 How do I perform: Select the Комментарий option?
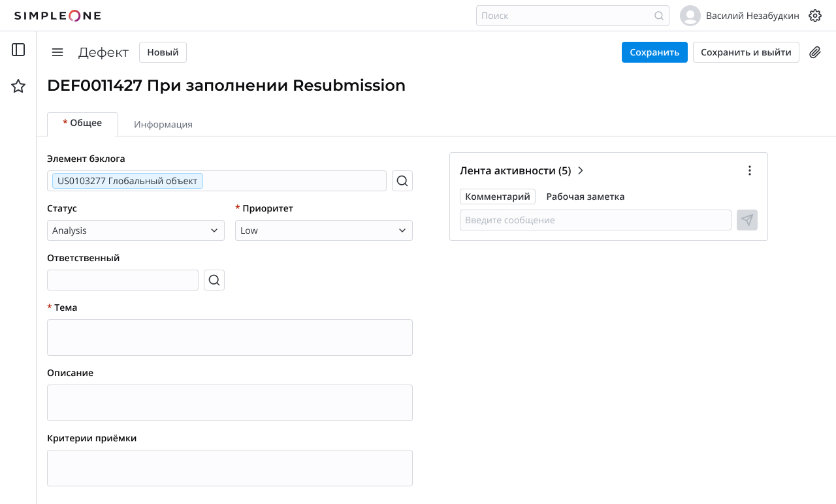(x=498, y=197)
